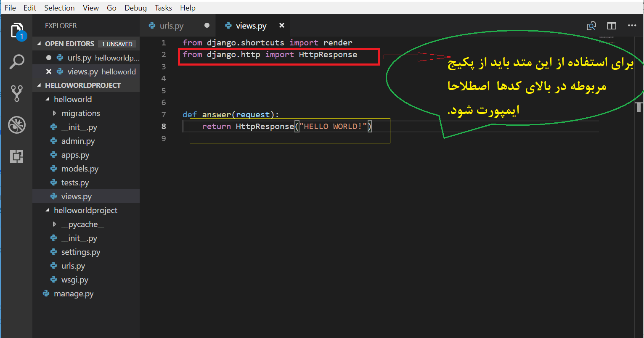This screenshot has width=644, height=338.
Task: Switch to the urls.py editor tab
Action: (x=178, y=26)
